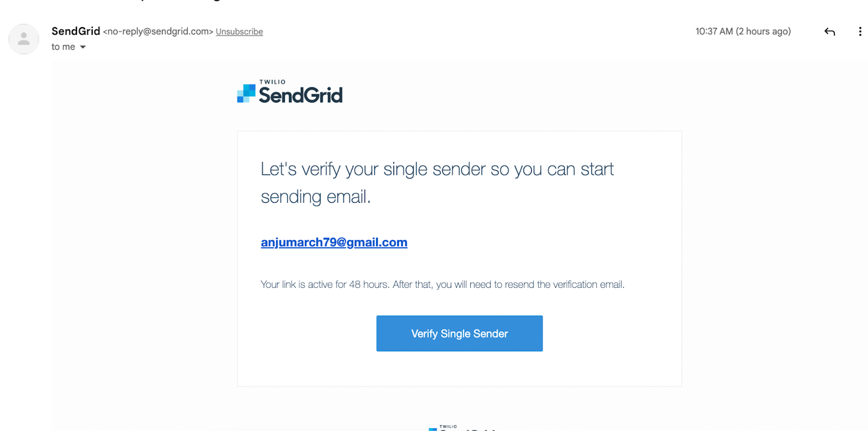The height and width of the screenshot is (431, 868).
Task: Click the blue squares SendGrid logo mark
Action: pyautogui.click(x=246, y=93)
